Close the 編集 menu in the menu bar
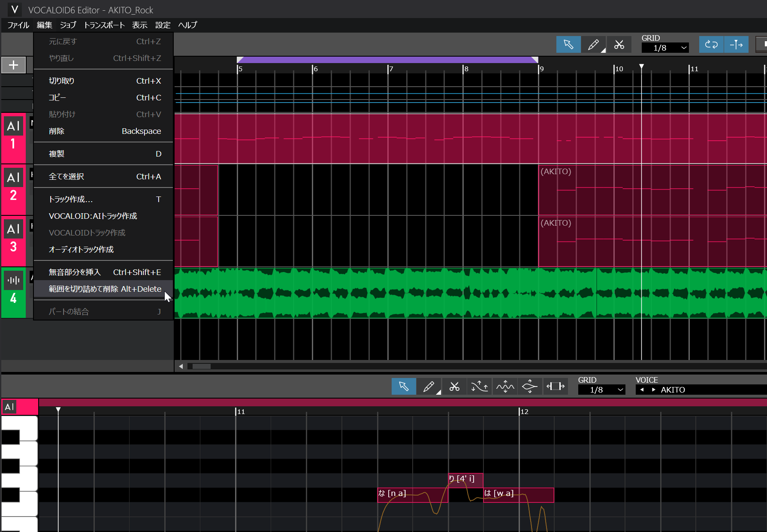Viewport: 767px width, 532px height. (44, 25)
